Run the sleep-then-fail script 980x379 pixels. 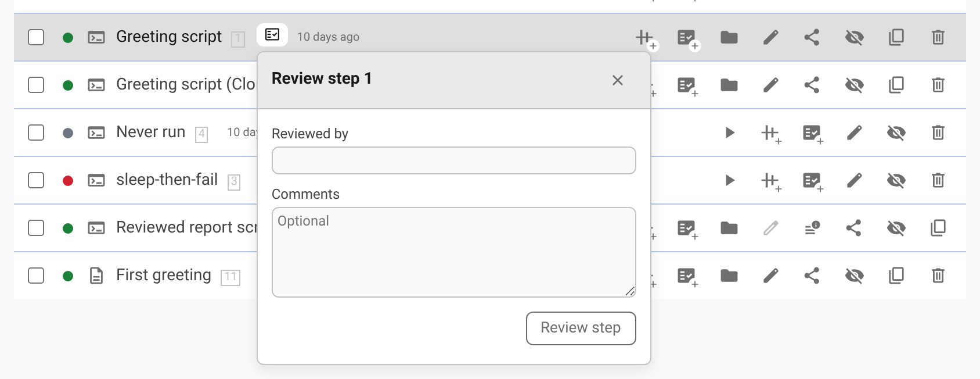[730, 181]
